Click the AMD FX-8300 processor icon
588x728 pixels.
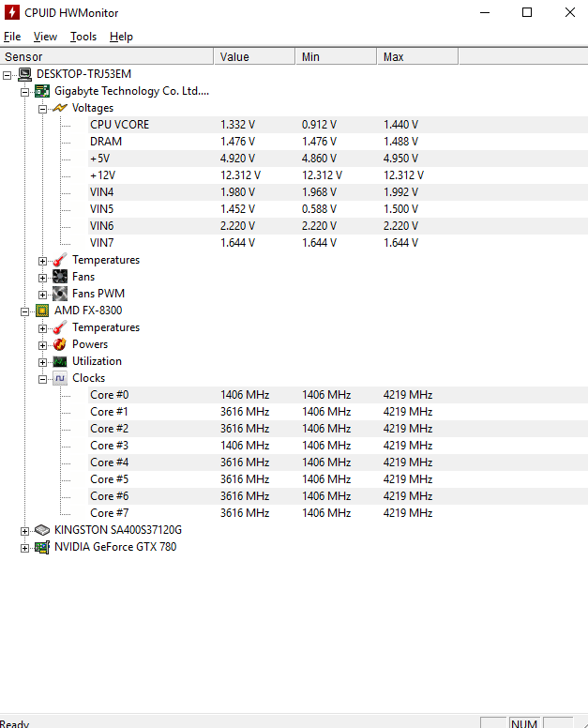point(42,311)
